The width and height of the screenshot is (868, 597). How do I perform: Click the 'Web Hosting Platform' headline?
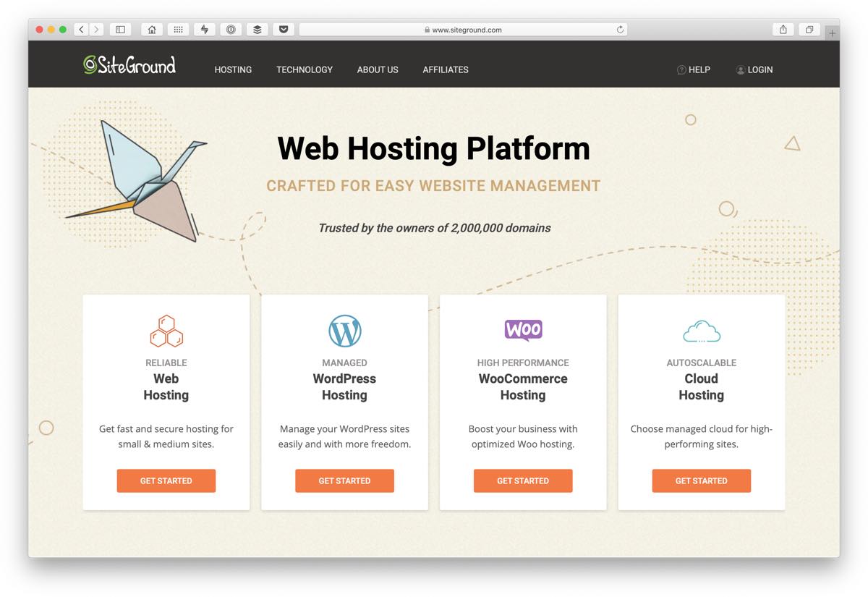(434, 148)
